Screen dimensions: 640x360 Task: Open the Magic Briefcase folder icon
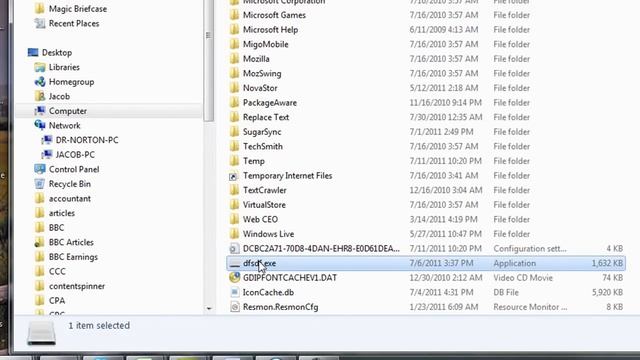coord(40,9)
